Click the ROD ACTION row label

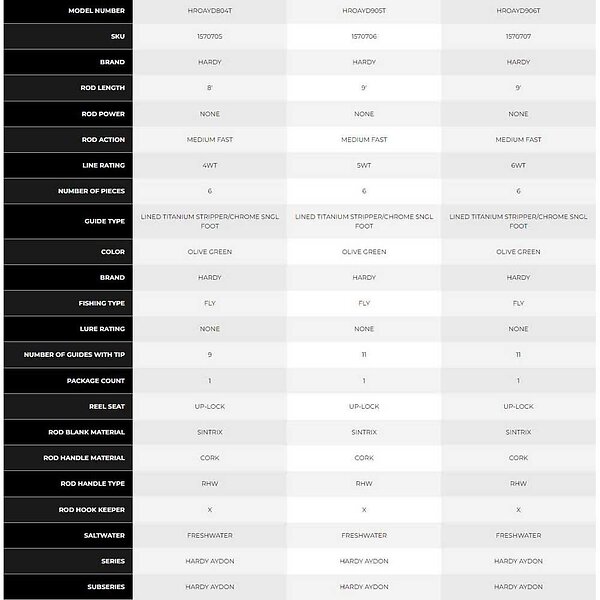pyautogui.click(x=104, y=140)
